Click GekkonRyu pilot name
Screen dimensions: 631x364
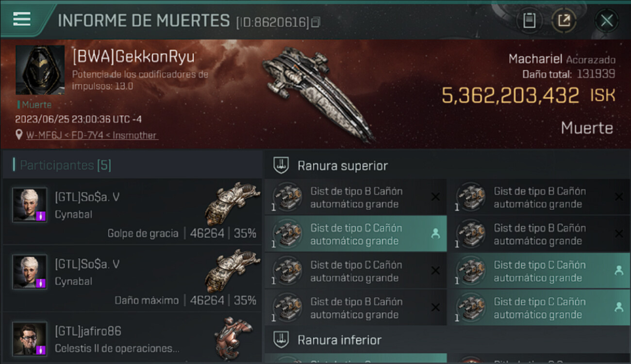(133, 57)
